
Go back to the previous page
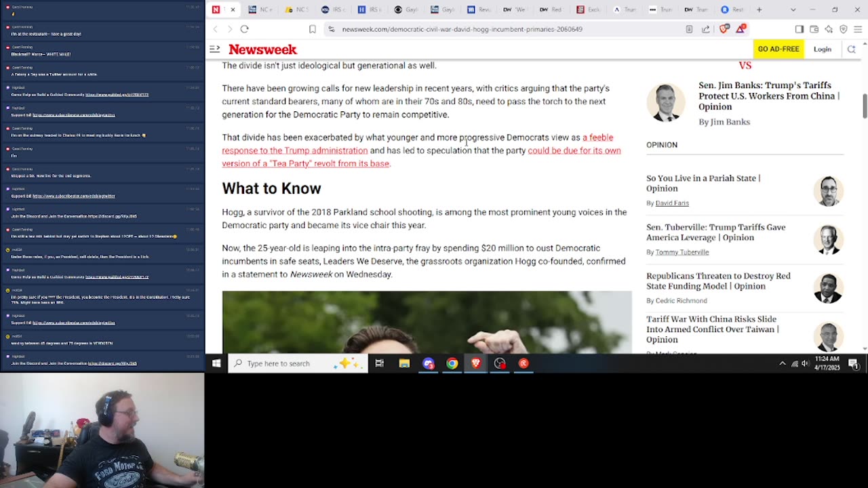216,29
